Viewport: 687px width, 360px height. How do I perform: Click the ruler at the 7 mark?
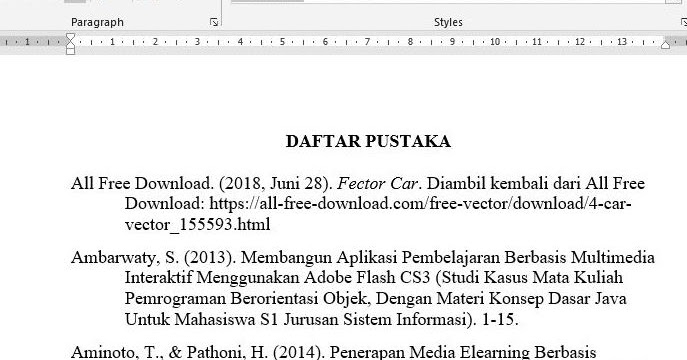click(x=367, y=42)
